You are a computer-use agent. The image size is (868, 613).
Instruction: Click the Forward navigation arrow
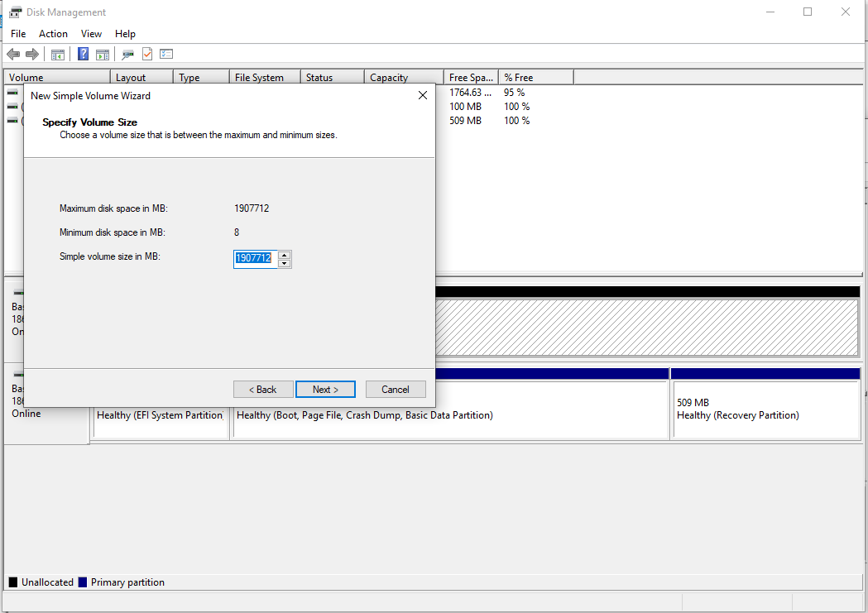click(31, 54)
